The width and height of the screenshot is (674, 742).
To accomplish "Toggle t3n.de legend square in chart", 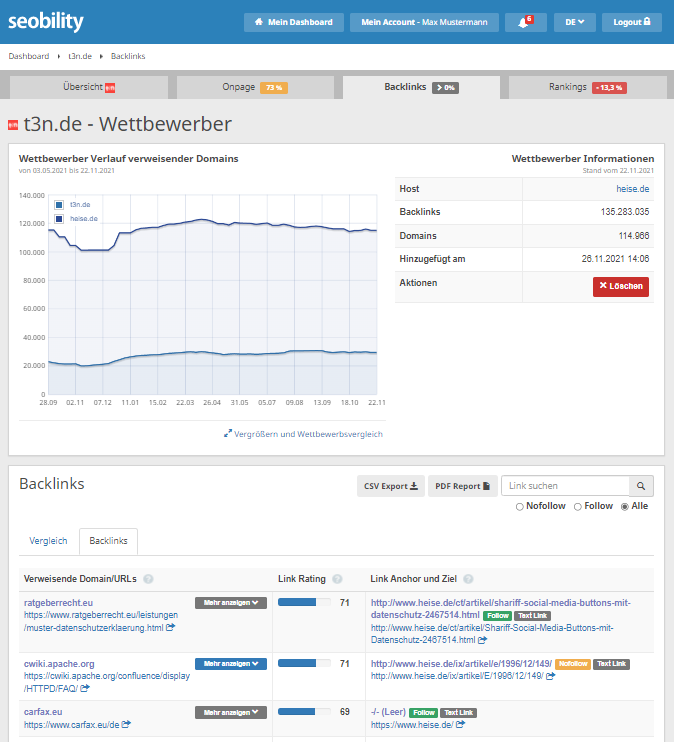I will point(59,205).
